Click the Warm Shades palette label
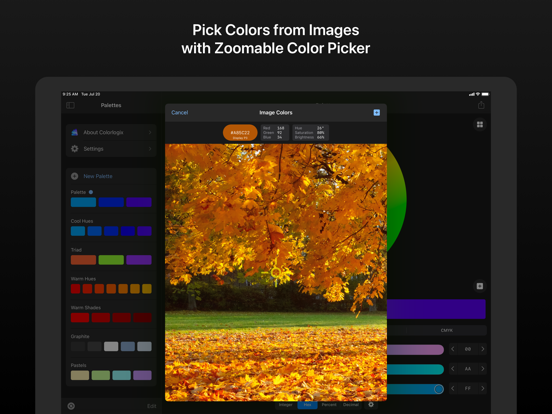This screenshot has height=414, width=552. [x=86, y=308]
